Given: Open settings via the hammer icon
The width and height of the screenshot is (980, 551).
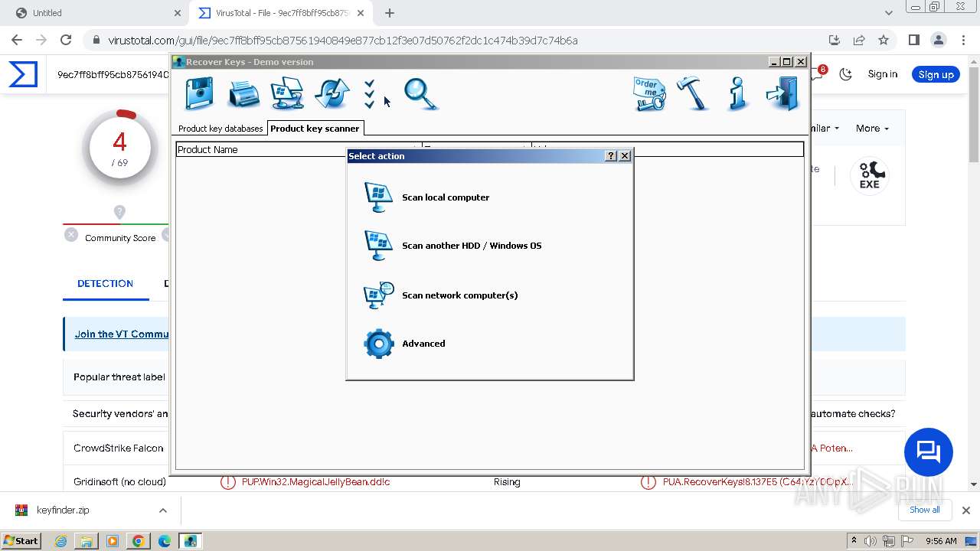Looking at the screenshot, I should (694, 93).
